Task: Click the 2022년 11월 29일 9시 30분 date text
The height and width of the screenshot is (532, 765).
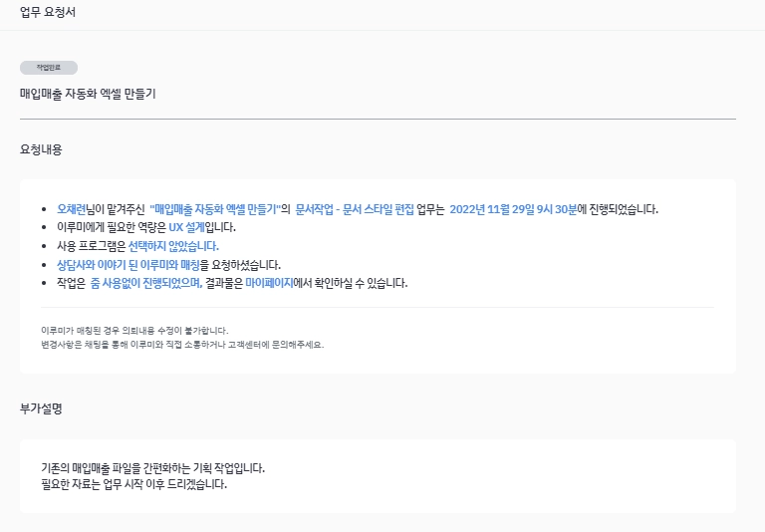Action: [513, 209]
